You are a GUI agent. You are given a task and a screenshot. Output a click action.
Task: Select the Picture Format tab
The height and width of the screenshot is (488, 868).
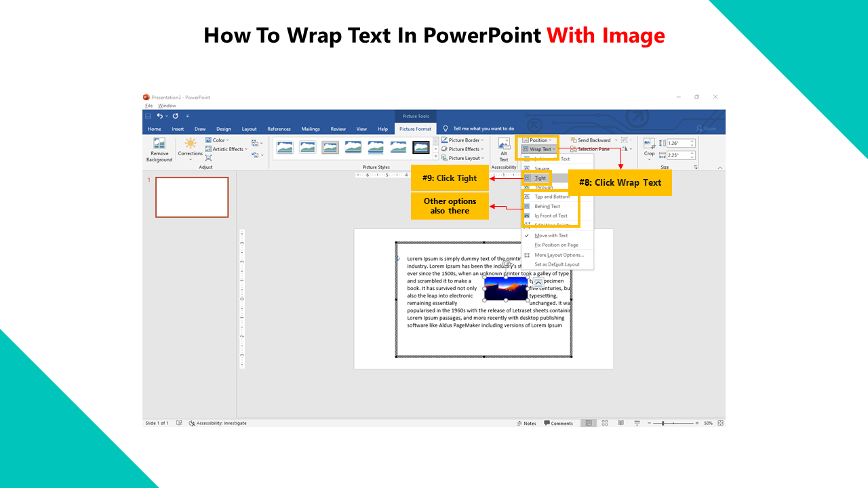415,129
